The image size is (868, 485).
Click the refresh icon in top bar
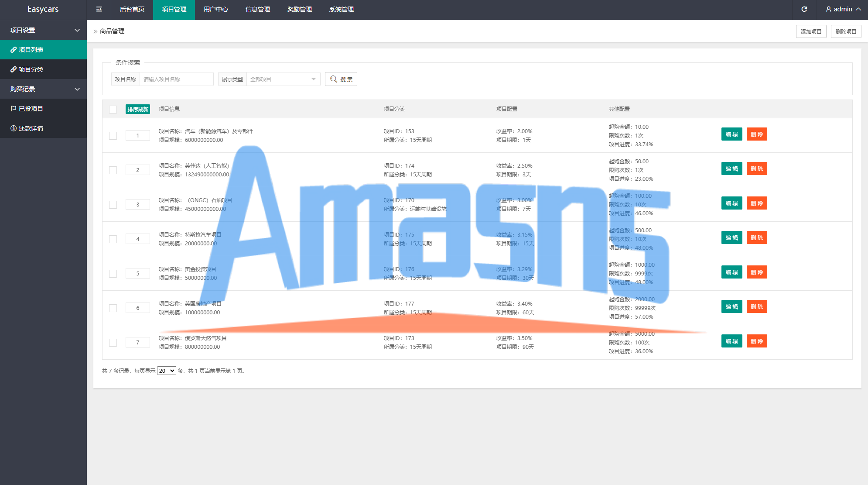click(x=804, y=9)
